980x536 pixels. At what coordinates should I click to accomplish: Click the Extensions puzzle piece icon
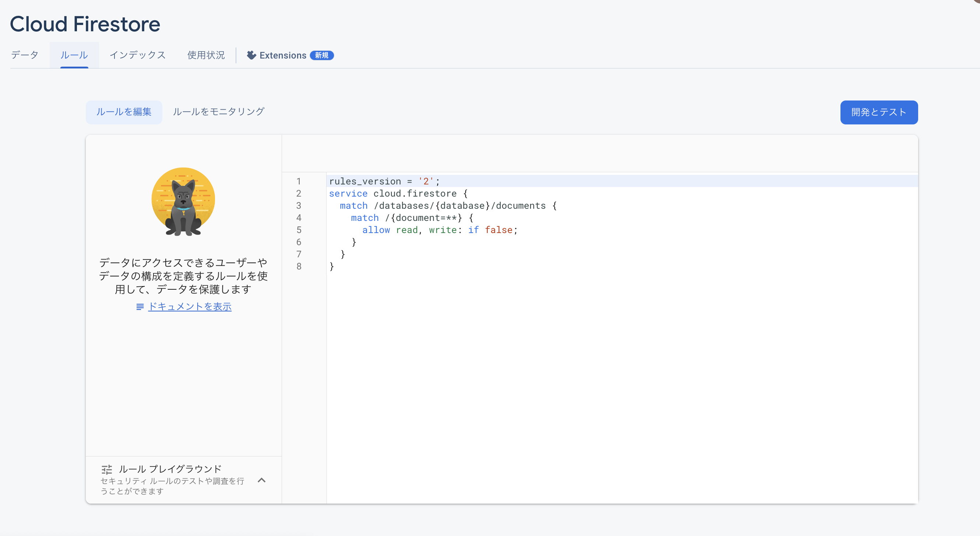[251, 55]
